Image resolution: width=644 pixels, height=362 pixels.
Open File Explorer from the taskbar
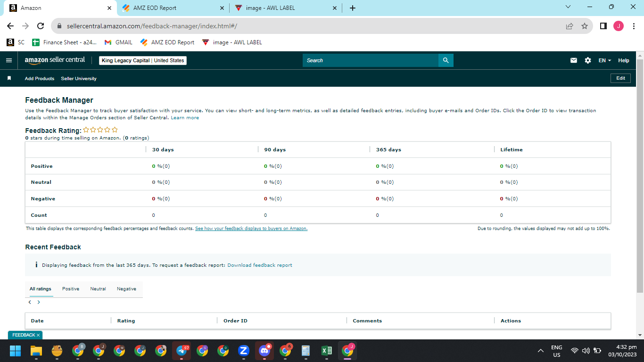click(x=36, y=351)
